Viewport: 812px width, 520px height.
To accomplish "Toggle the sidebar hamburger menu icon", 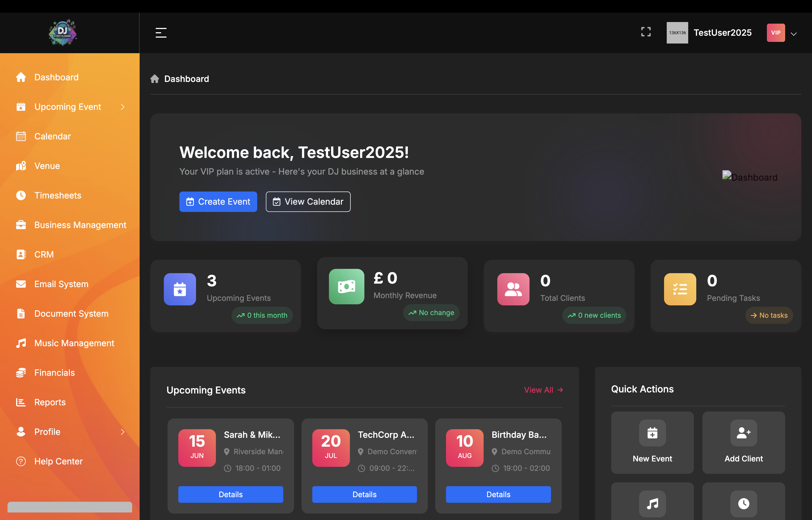I will click(x=161, y=33).
